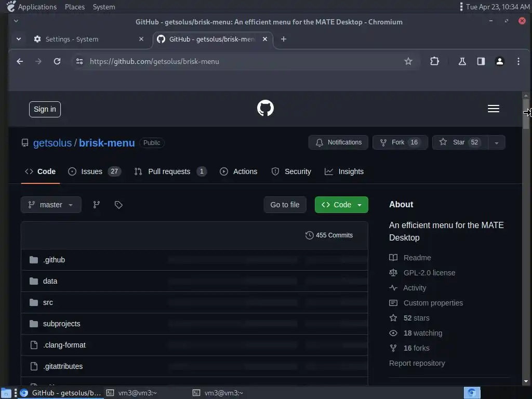Click the Notifications button
The height and width of the screenshot is (399, 532).
[338, 142]
